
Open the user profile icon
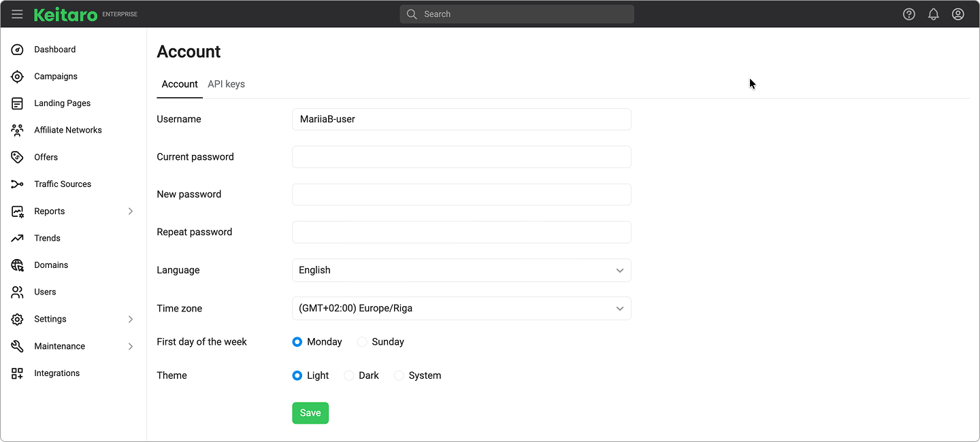(x=958, y=14)
